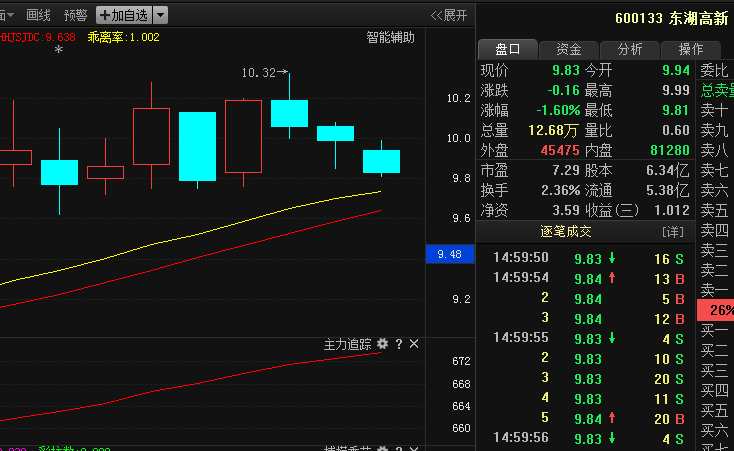The image size is (734, 451).
Task: Toggle the 智能辅助 smart assist feature
Action: click(x=390, y=38)
